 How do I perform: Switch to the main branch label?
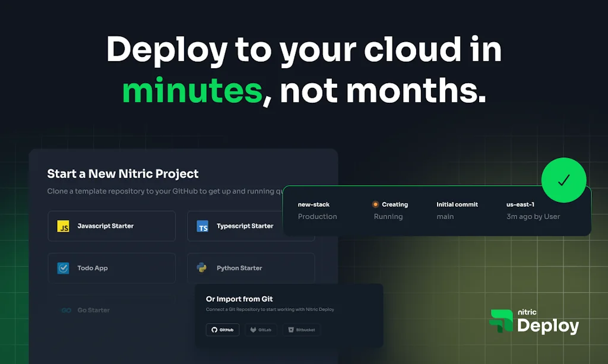pyautogui.click(x=445, y=217)
